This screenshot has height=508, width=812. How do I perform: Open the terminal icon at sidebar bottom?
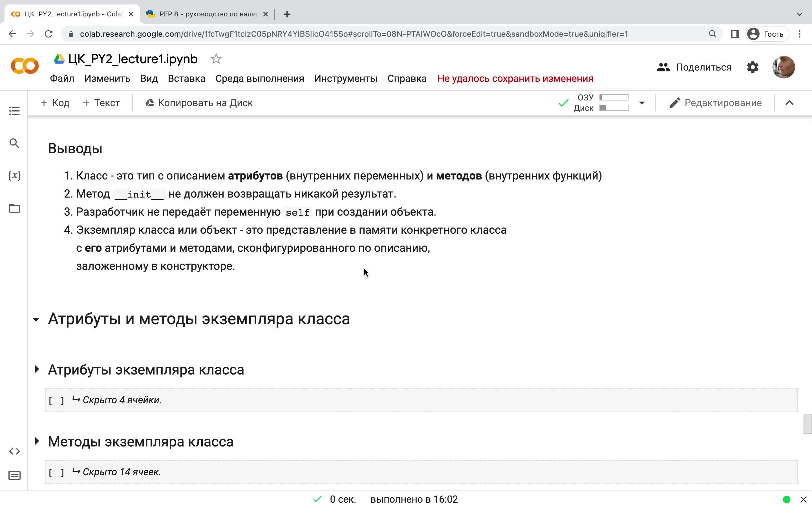(x=14, y=476)
